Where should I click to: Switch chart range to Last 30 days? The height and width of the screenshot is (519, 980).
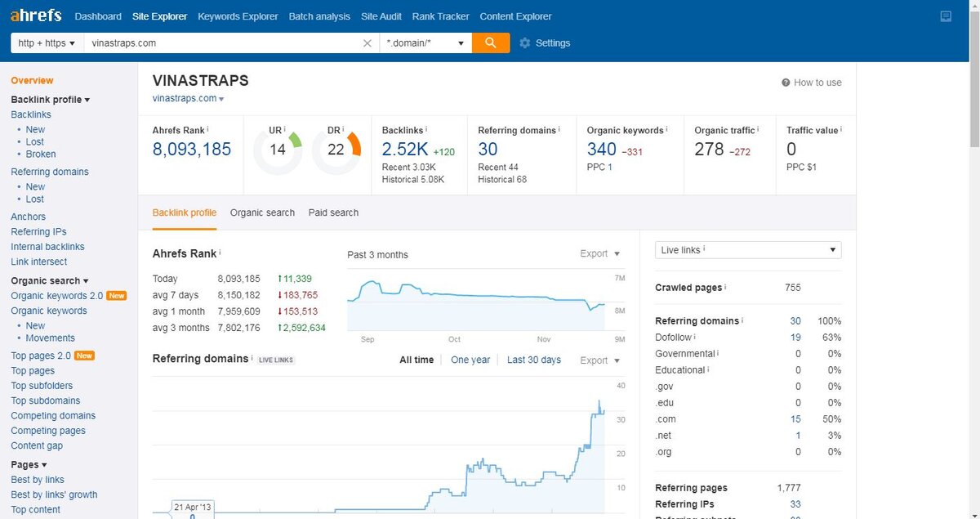[534, 360]
